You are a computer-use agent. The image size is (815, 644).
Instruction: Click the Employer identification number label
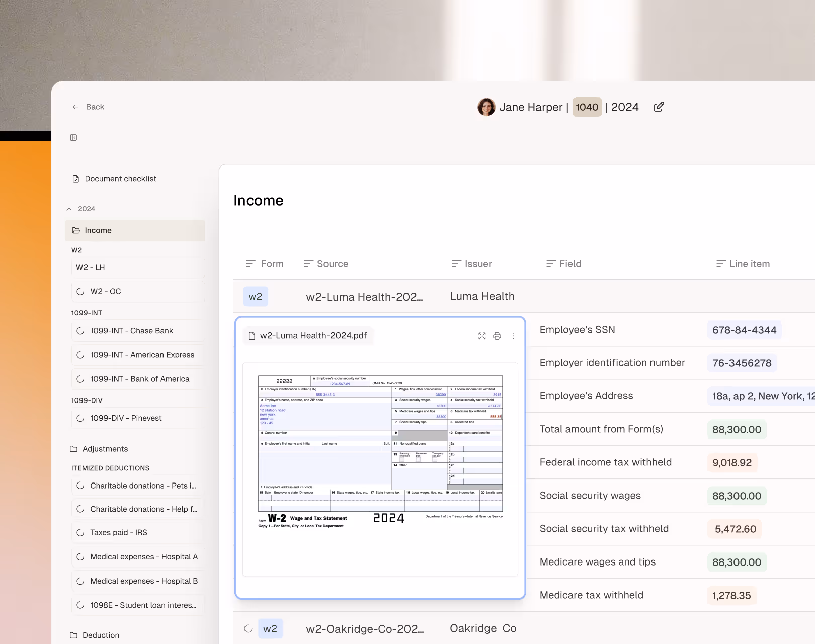(612, 363)
